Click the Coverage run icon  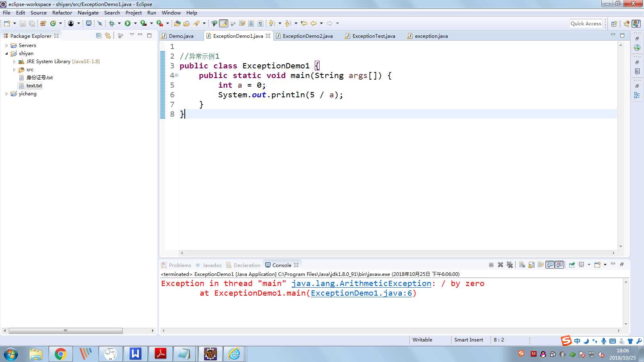coord(143,23)
